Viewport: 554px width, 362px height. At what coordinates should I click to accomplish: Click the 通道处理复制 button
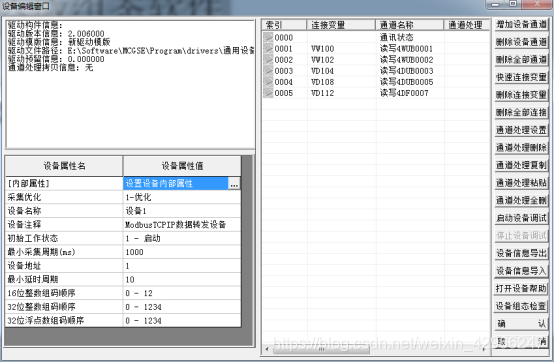[521, 165]
